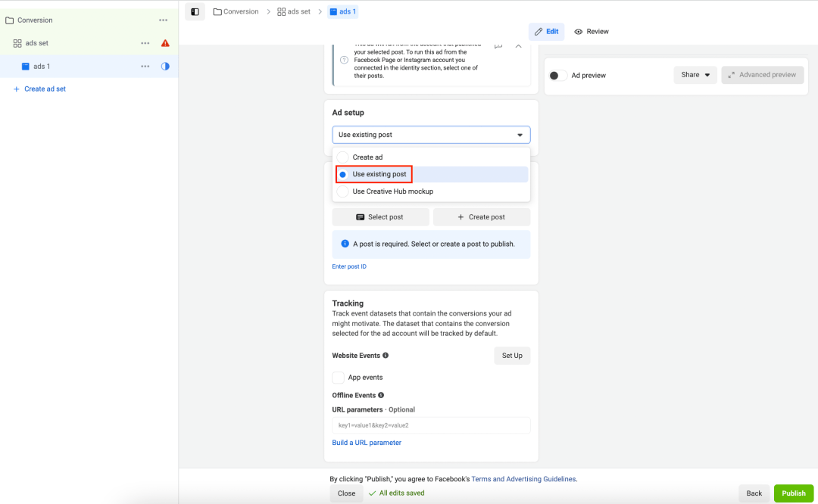Collapse the info notice with chevron up
The height and width of the screenshot is (504, 818).
[x=518, y=46]
